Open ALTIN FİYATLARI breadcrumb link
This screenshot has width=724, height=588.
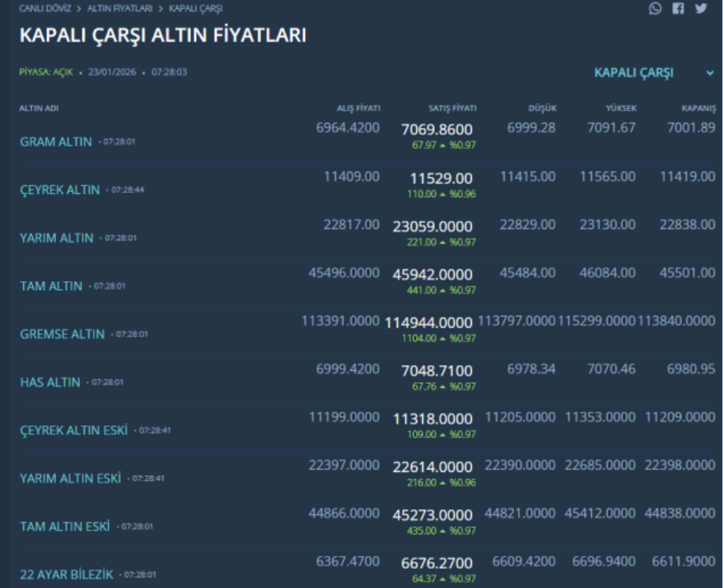(x=119, y=8)
